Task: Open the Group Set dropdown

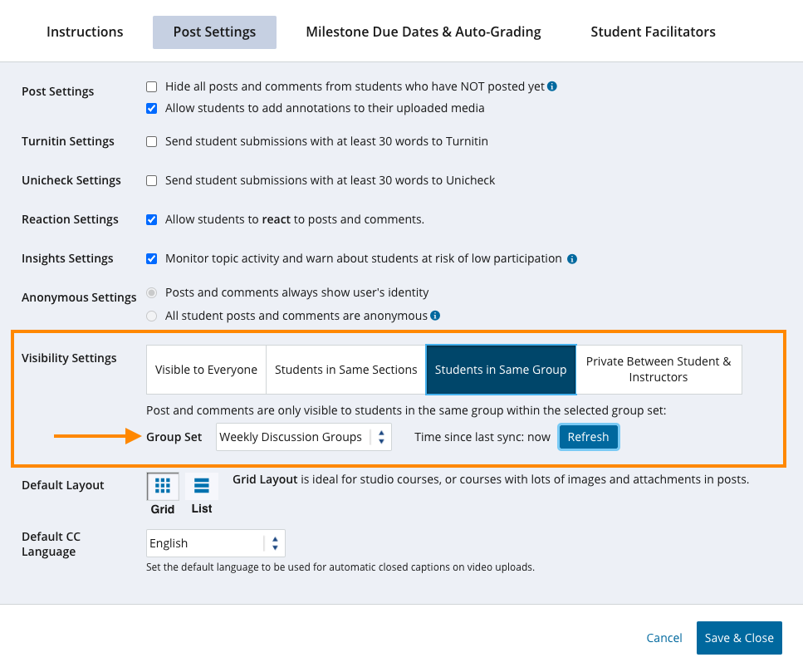Action: click(303, 437)
